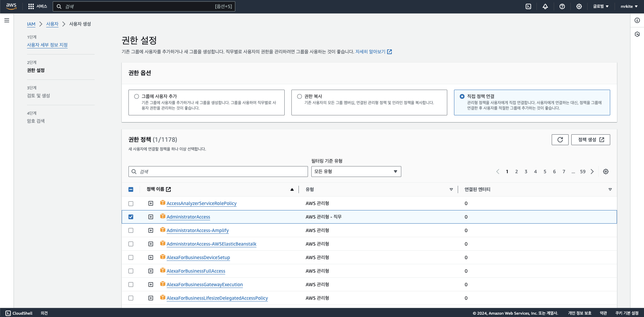Open table preferences gear next to pagination
This screenshot has width=644, height=317.
click(606, 172)
